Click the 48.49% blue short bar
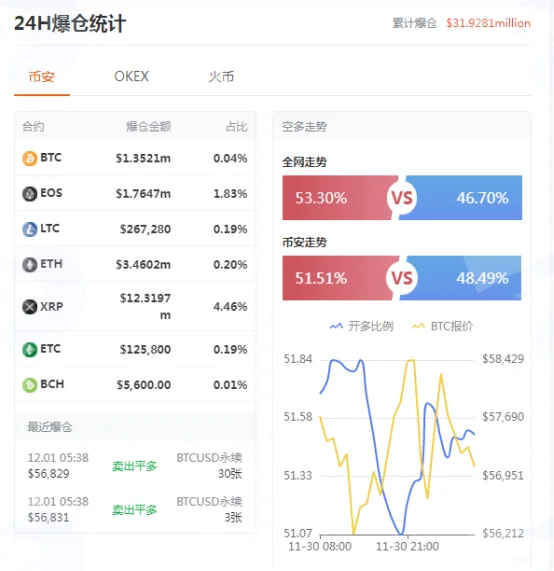The image size is (554, 571). click(462, 278)
